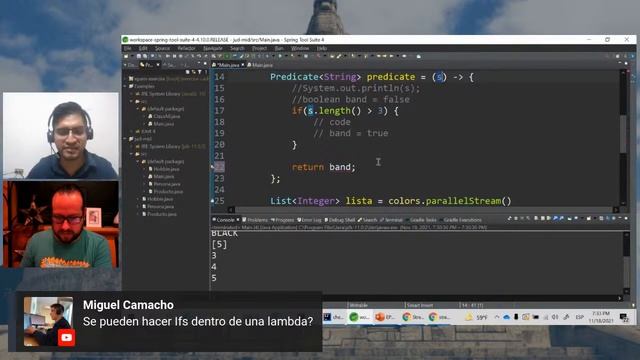Switch to the unsaved *Main.java editor tab
640x360 pixels.
click(x=227, y=65)
